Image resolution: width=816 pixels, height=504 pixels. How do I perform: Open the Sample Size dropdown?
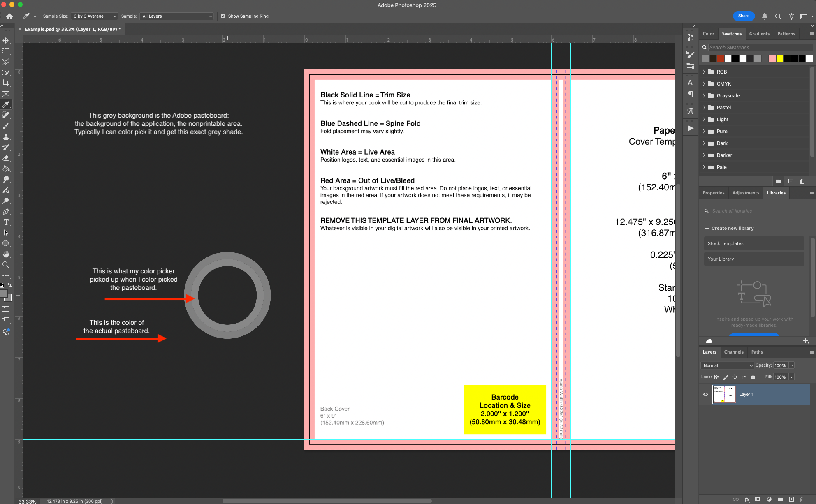pyautogui.click(x=94, y=16)
